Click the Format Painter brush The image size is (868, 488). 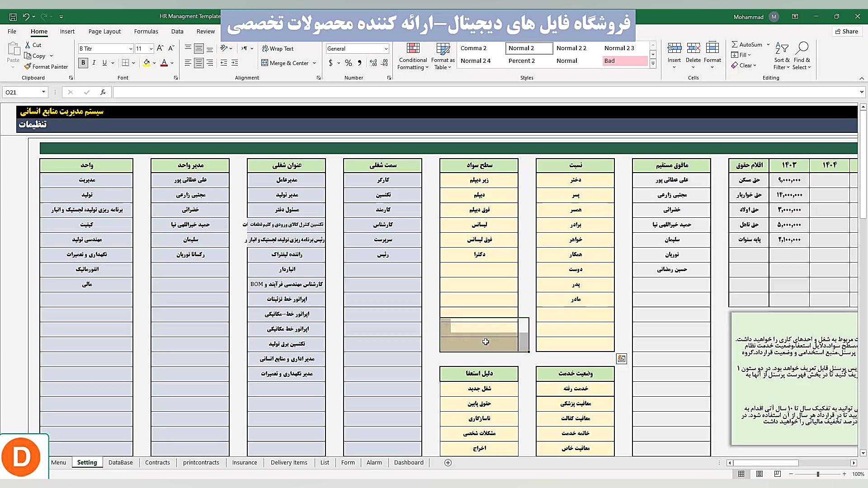(x=28, y=66)
